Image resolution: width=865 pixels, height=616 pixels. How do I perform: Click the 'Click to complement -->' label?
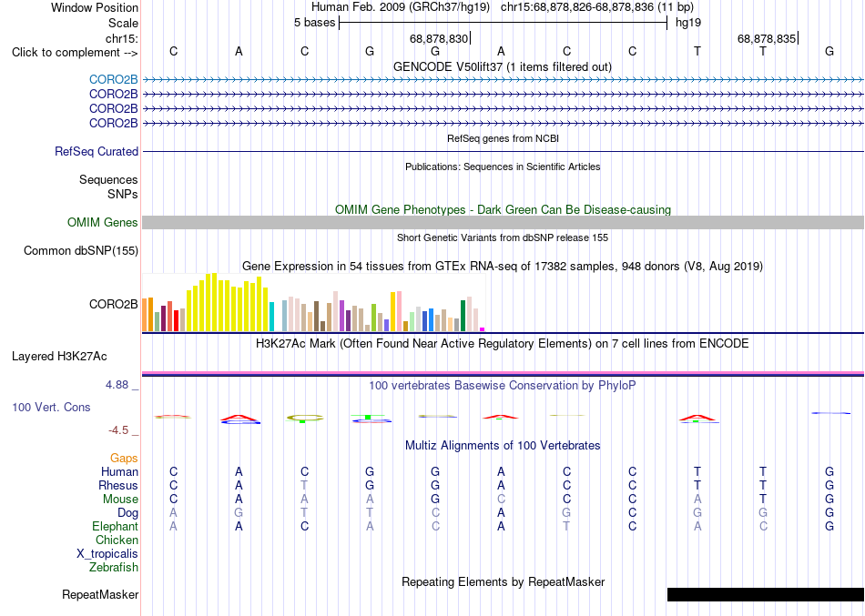[75, 53]
